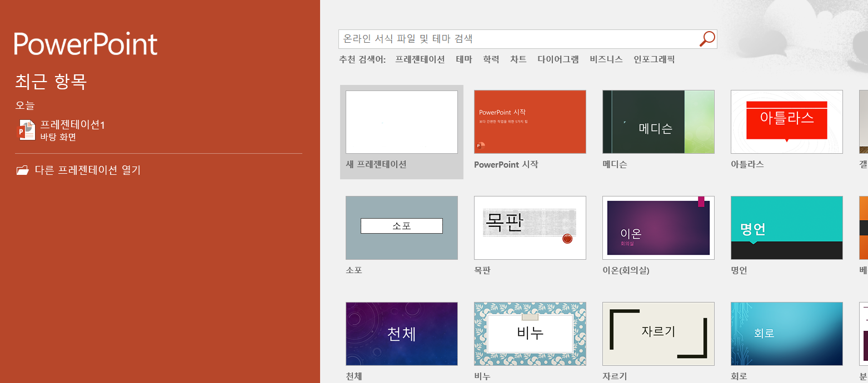Pick the 회로 theme thumbnail
This screenshot has height=383, width=868.
point(787,334)
